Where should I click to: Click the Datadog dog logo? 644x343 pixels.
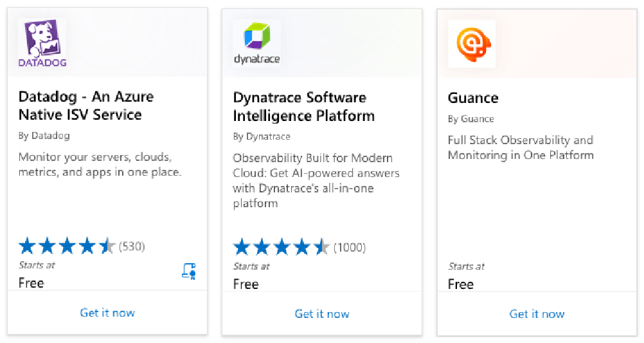[x=42, y=42]
